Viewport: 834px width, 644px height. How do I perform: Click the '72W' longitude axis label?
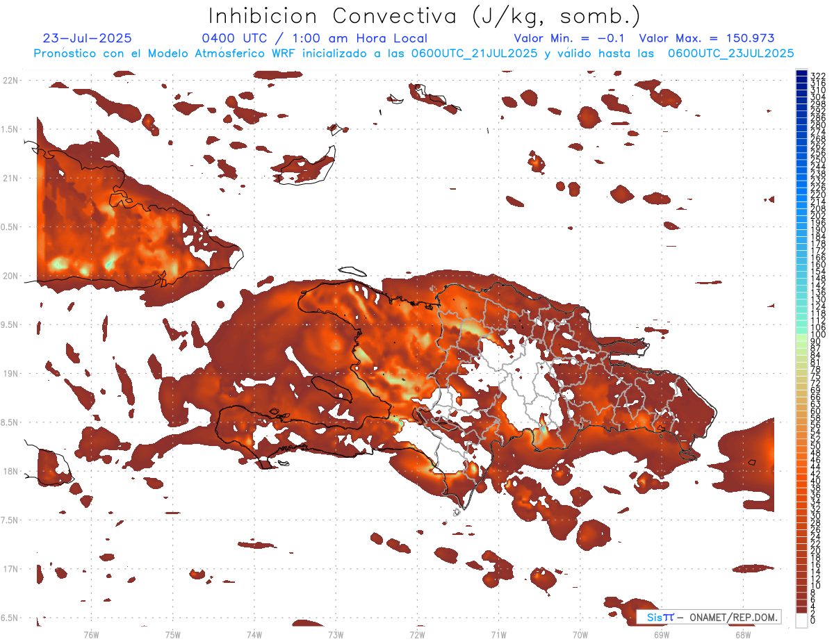[417, 635]
